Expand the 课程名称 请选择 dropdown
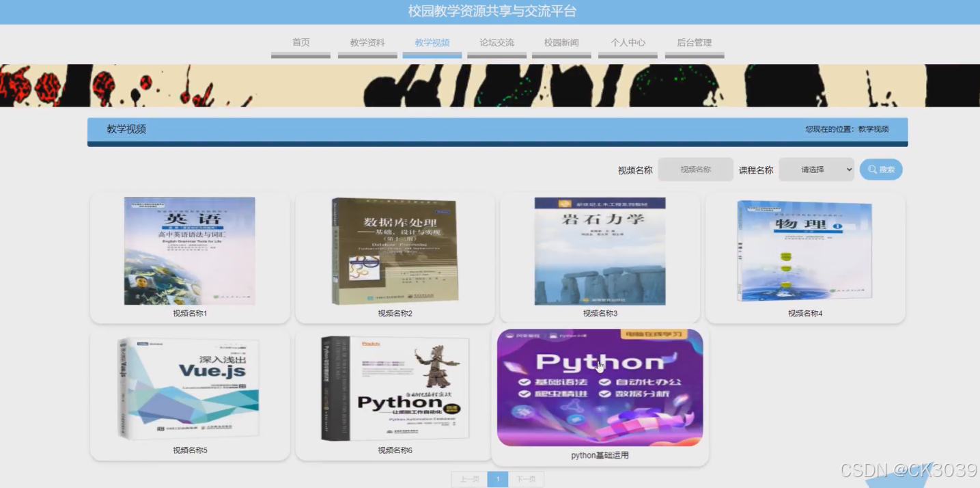 coord(817,170)
